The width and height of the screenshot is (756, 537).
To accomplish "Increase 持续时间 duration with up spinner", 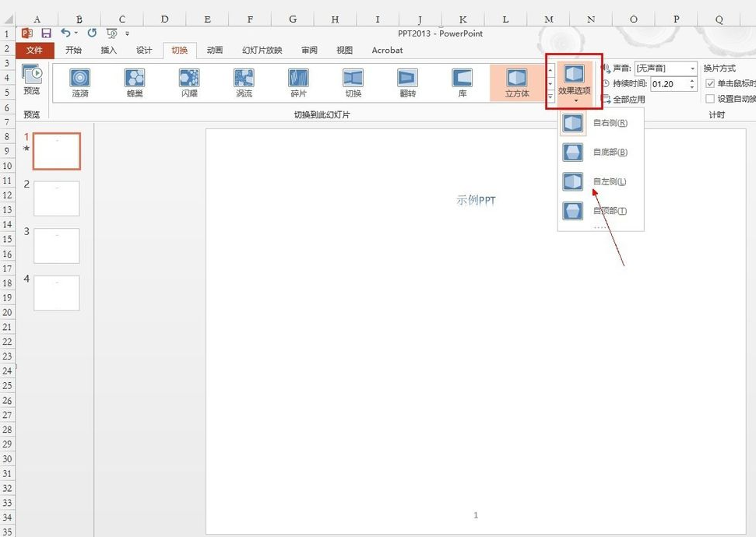I will [x=692, y=80].
